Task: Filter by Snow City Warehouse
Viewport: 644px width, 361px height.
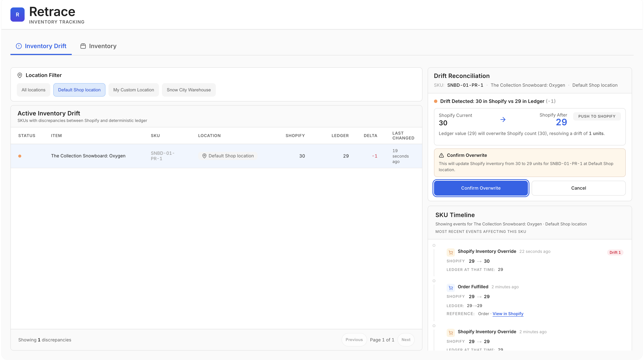Action: coord(189,90)
